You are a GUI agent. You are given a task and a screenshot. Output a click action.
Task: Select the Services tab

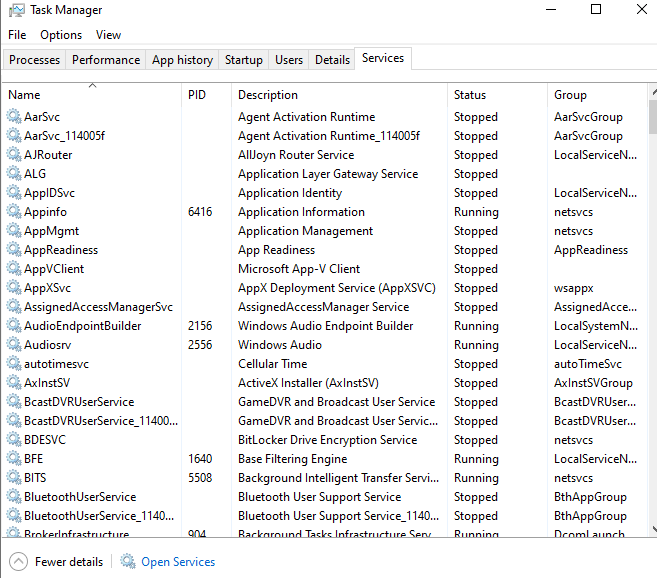tap(383, 58)
